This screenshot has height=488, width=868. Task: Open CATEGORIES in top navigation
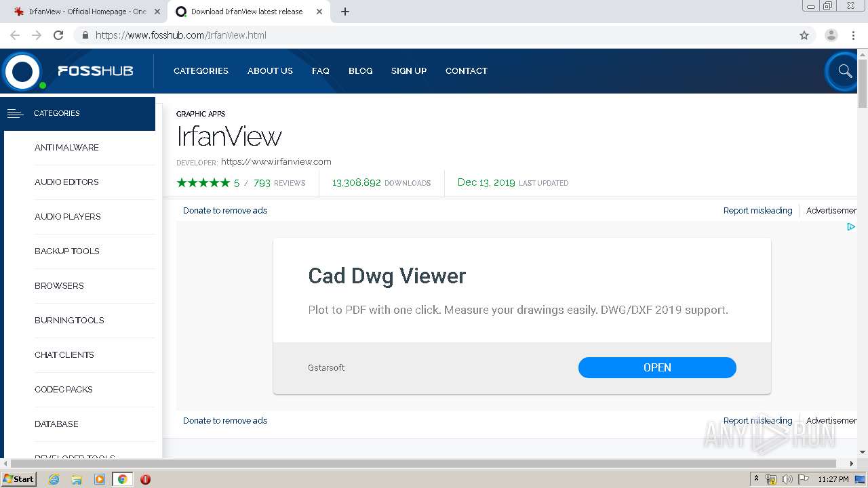pos(201,70)
